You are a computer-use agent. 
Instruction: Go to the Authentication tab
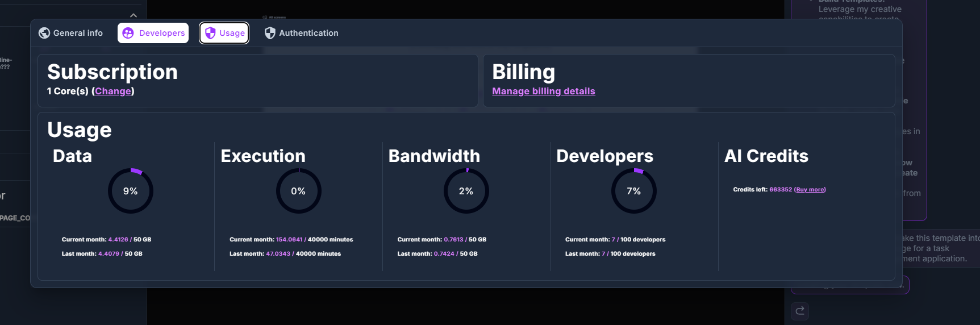[x=302, y=33]
